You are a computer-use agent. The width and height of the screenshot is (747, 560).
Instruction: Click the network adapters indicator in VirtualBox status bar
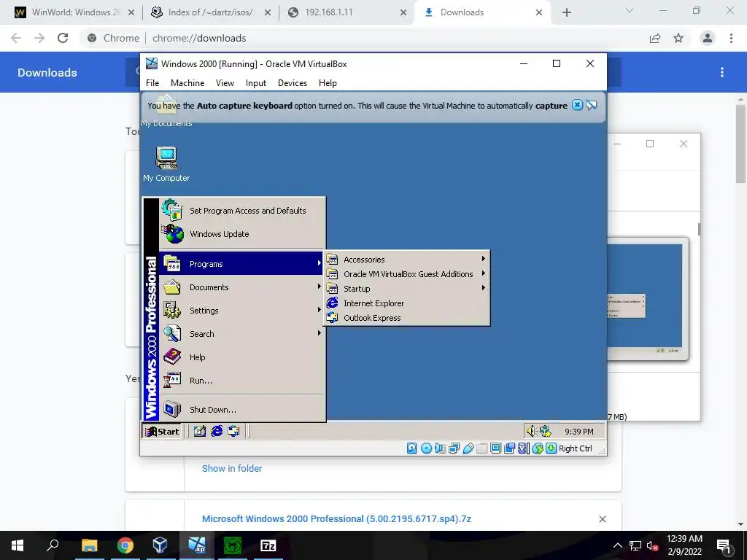click(454, 448)
